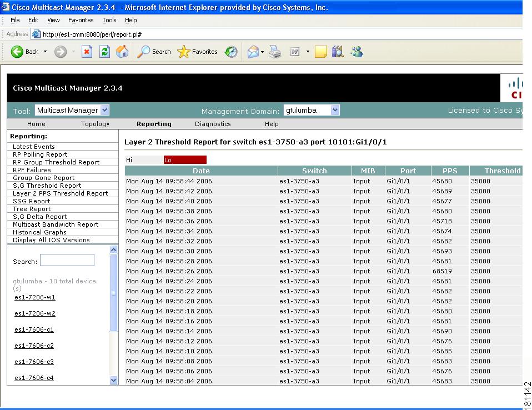The image size is (532, 410).
Task: Click the Mail envelope icon
Action: coord(253,52)
